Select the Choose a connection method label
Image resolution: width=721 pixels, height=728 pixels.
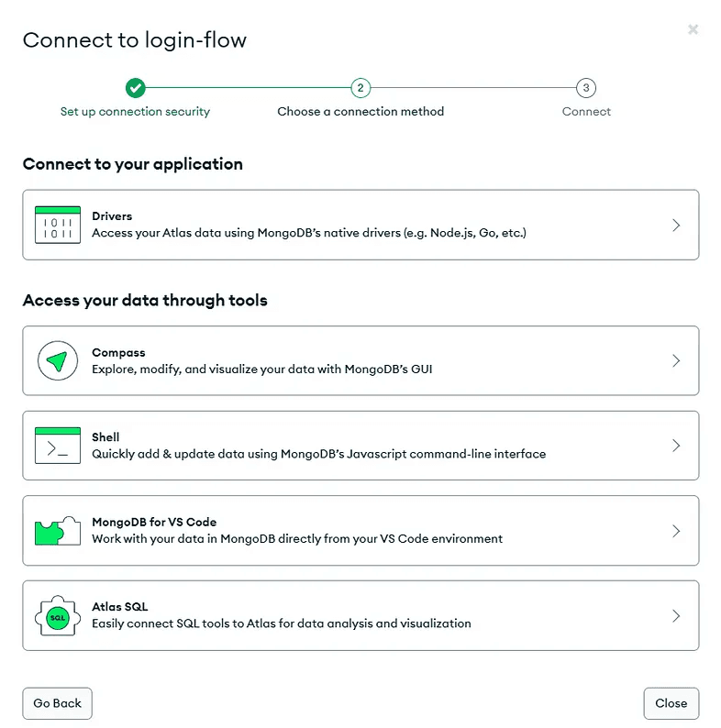point(360,112)
